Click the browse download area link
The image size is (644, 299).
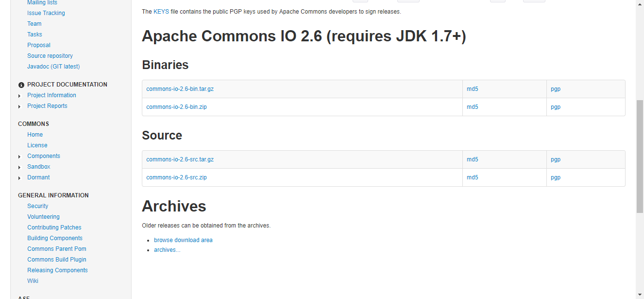183,240
